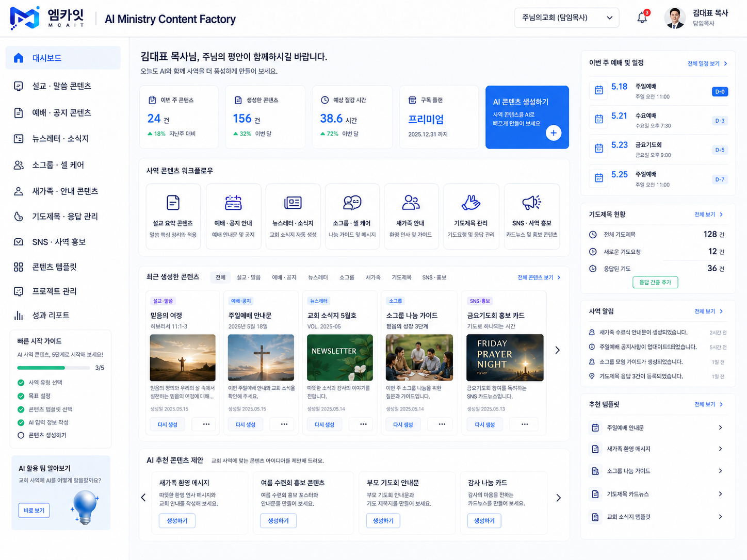Open the 새가족 안내 workflow icon
The image size is (747, 560).
[411, 203]
